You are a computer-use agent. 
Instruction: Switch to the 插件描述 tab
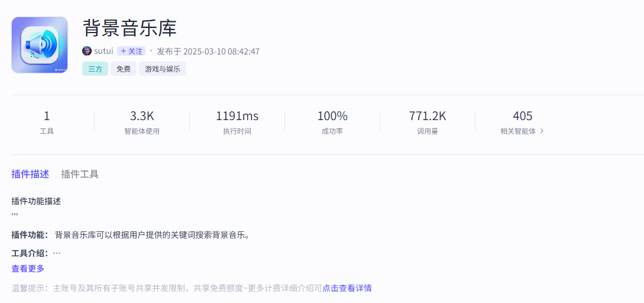pos(30,174)
